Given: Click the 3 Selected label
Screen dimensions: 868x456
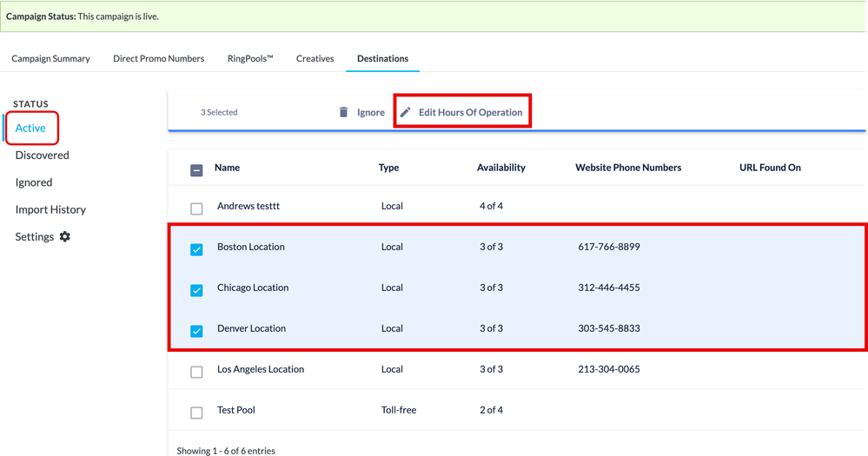Looking at the screenshot, I should tap(219, 112).
